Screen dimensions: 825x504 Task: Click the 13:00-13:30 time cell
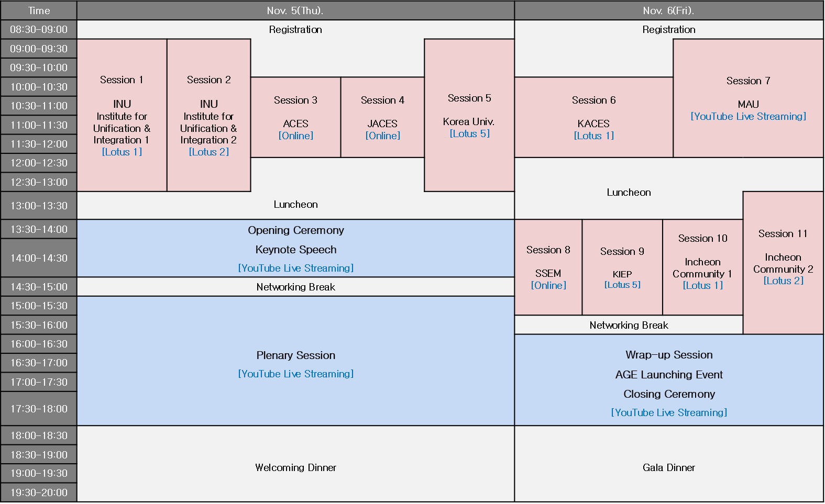pyautogui.click(x=39, y=206)
